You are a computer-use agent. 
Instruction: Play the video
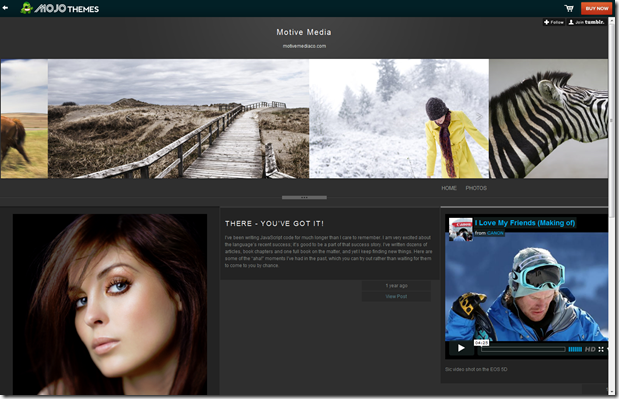[x=460, y=348]
